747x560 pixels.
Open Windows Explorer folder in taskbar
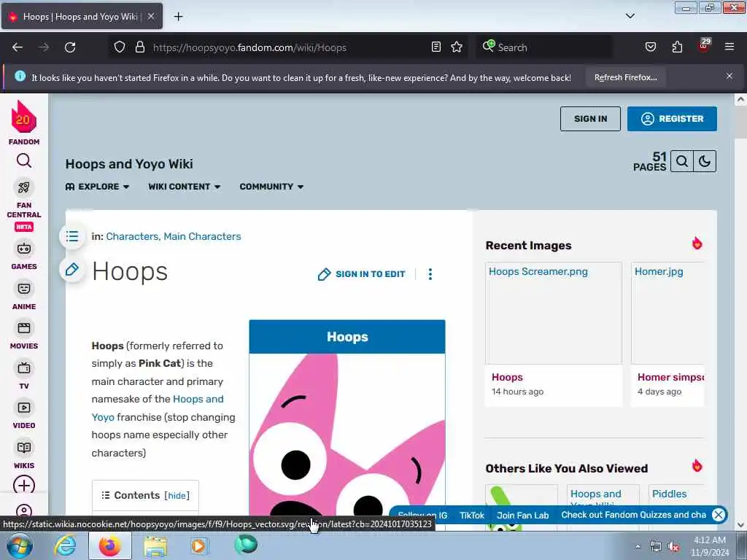[x=155, y=545]
